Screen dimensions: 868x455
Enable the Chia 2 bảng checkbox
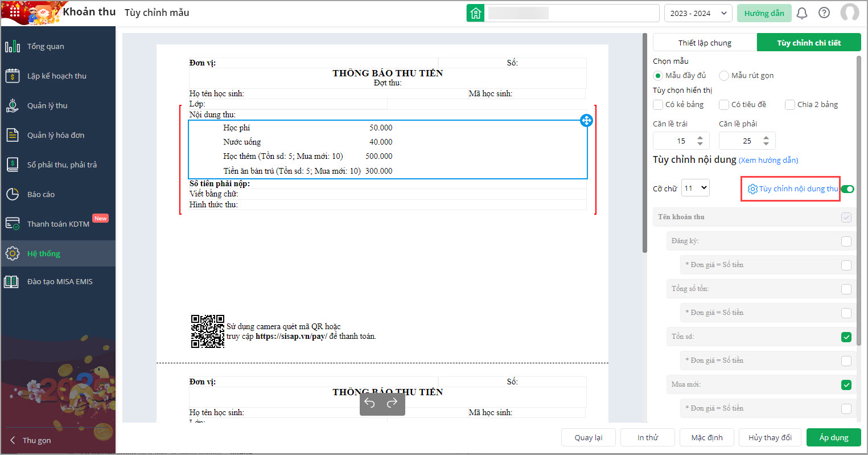coord(790,105)
